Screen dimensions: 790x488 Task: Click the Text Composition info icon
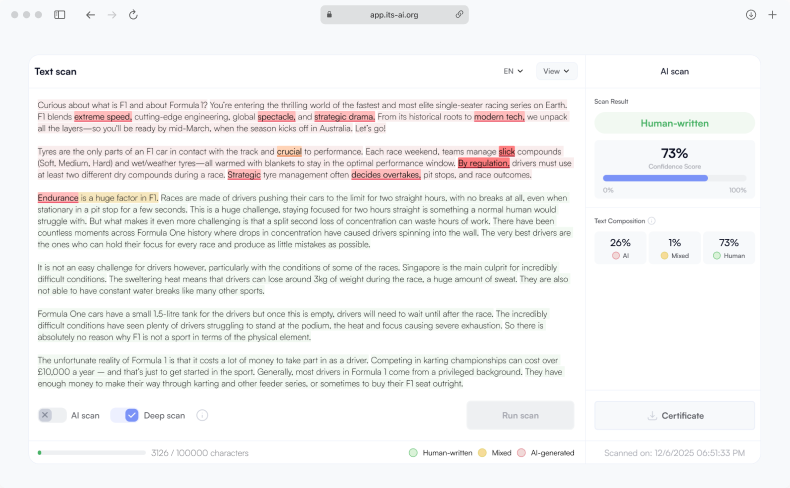(652, 221)
